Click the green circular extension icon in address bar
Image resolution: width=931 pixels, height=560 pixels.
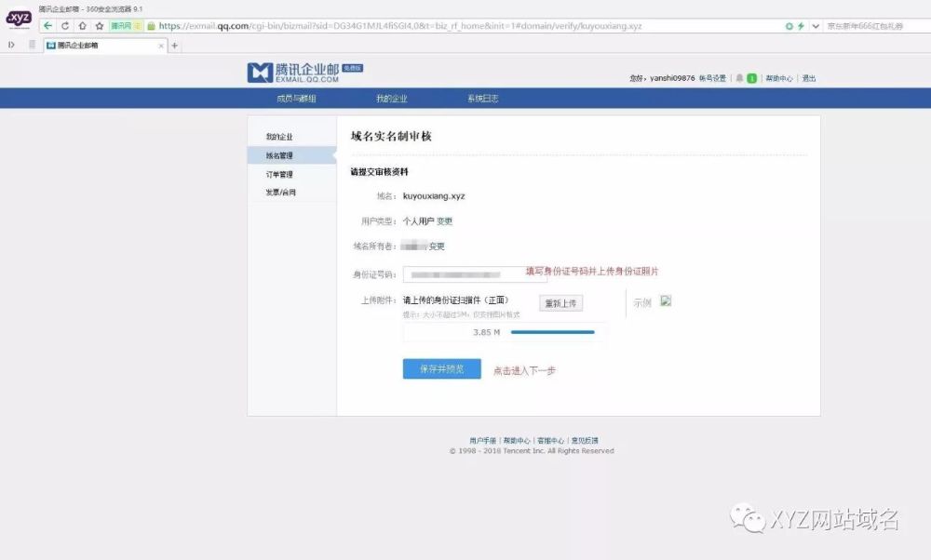point(789,26)
